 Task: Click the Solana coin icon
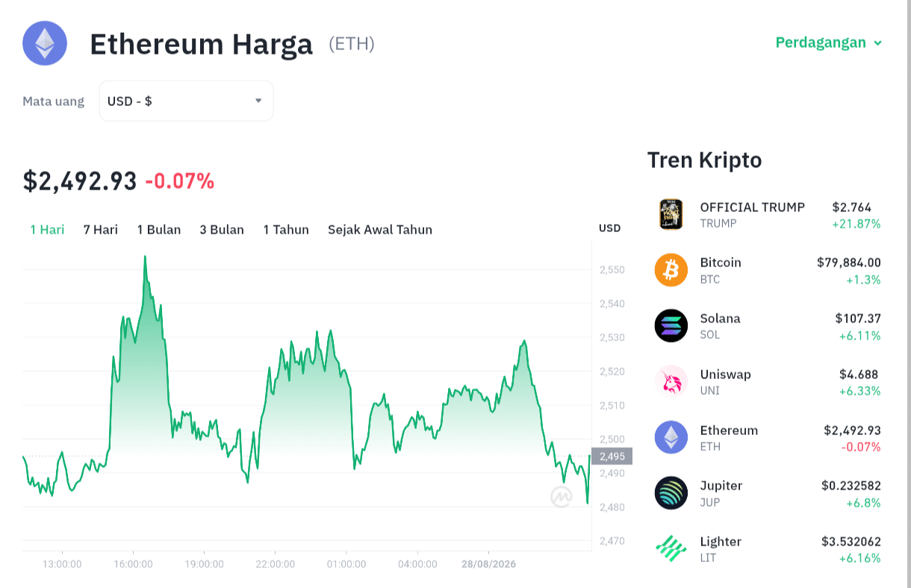tap(671, 326)
